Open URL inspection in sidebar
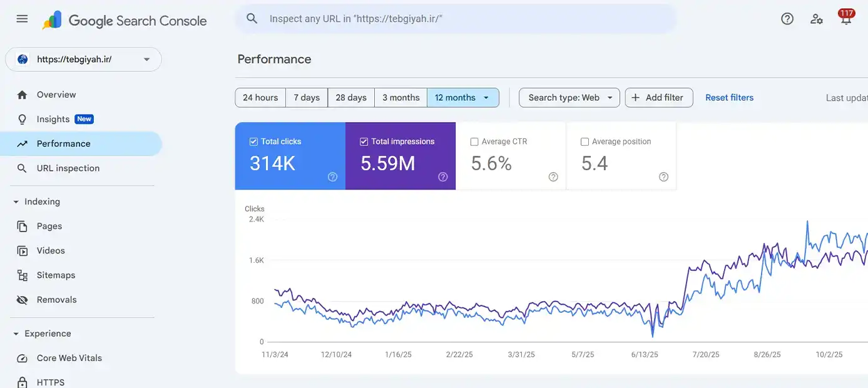This screenshot has height=388, width=868. (x=68, y=168)
